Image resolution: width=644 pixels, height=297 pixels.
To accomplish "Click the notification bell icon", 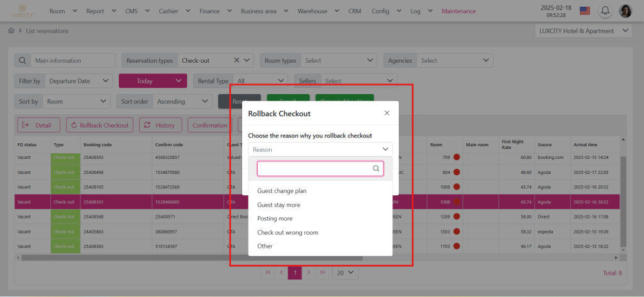I will [606, 11].
